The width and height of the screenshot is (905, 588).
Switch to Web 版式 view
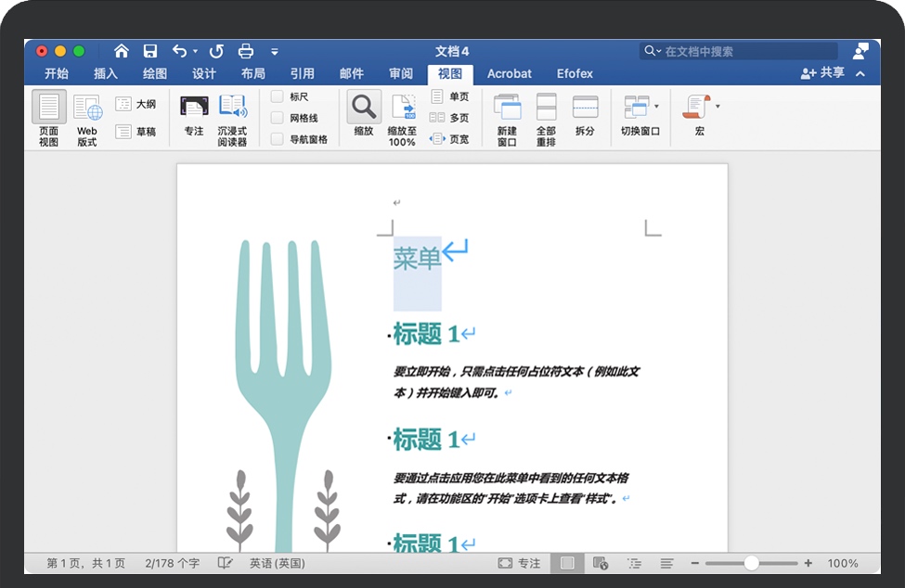[87, 120]
